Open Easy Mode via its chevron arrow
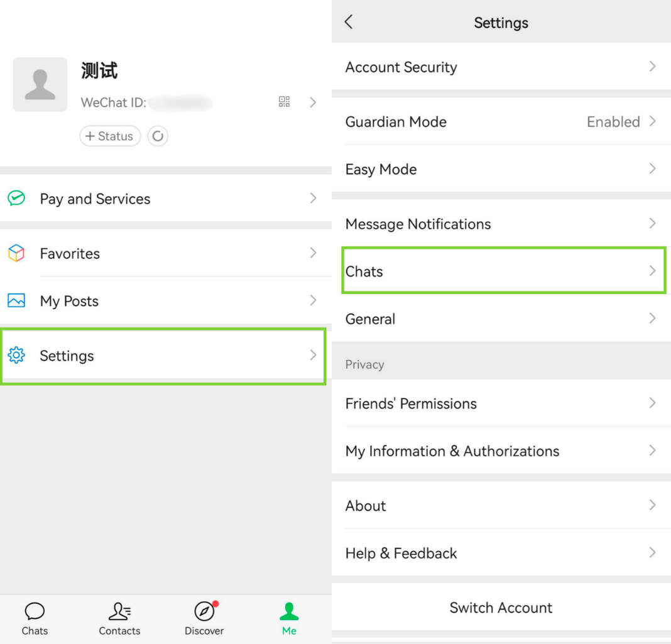This screenshot has width=671, height=644. click(652, 168)
